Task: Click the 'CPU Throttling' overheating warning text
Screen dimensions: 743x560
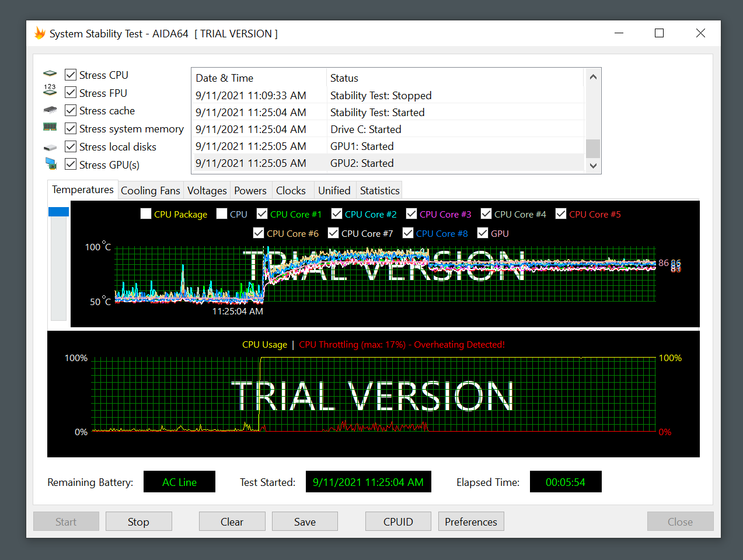Action: point(402,344)
